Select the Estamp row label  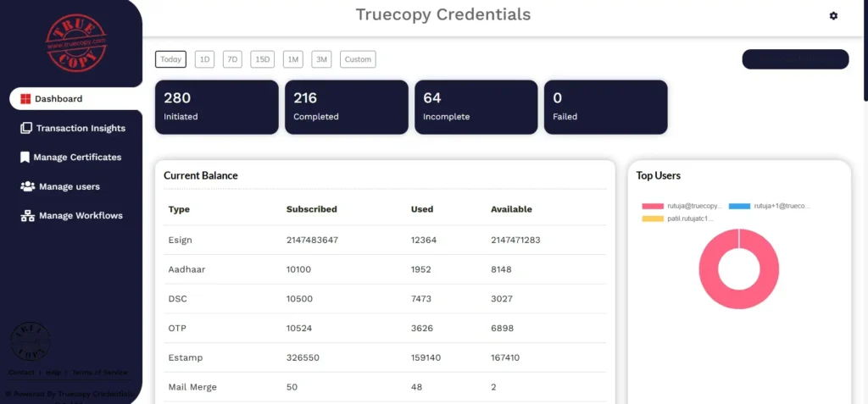[186, 357]
